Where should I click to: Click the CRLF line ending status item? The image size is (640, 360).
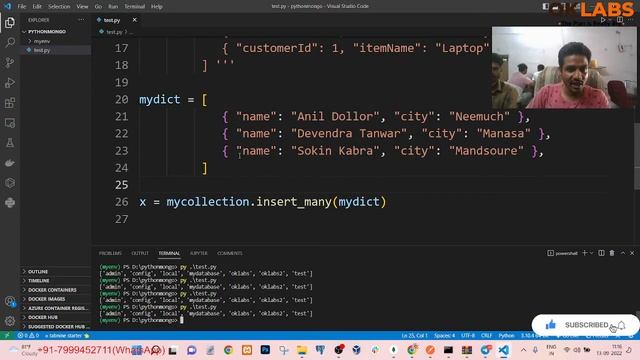pos(486,336)
